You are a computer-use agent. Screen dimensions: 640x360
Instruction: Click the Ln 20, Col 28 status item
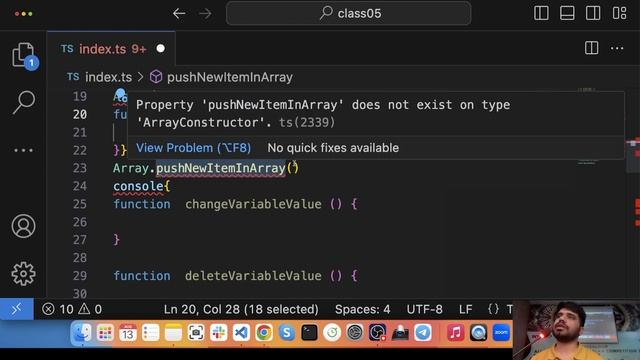click(x=241, y=309)
